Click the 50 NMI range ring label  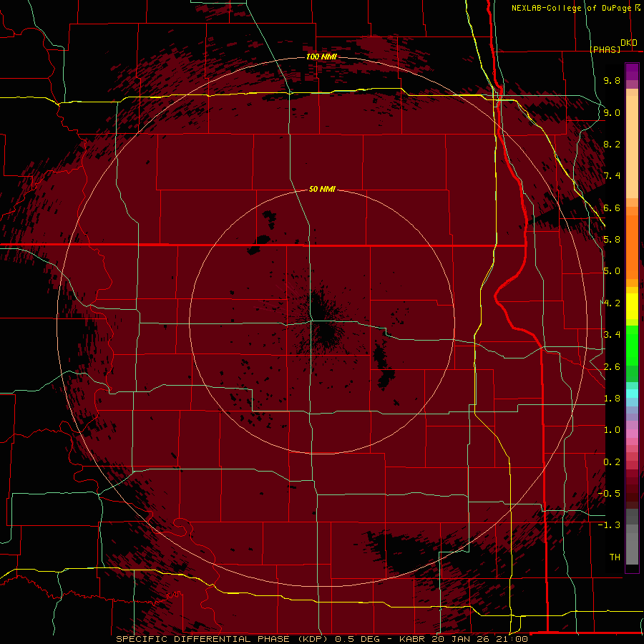[x=322, y=189]
